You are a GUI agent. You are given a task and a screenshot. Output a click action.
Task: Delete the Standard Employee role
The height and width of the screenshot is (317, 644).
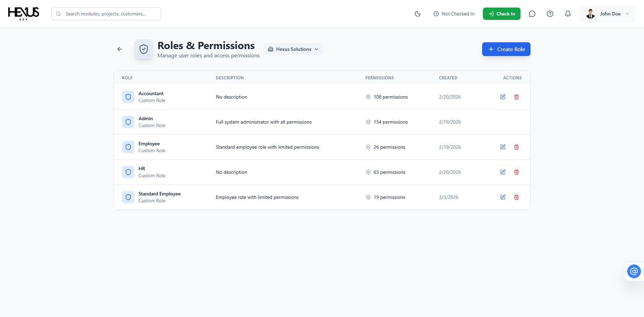coord(516,197)
